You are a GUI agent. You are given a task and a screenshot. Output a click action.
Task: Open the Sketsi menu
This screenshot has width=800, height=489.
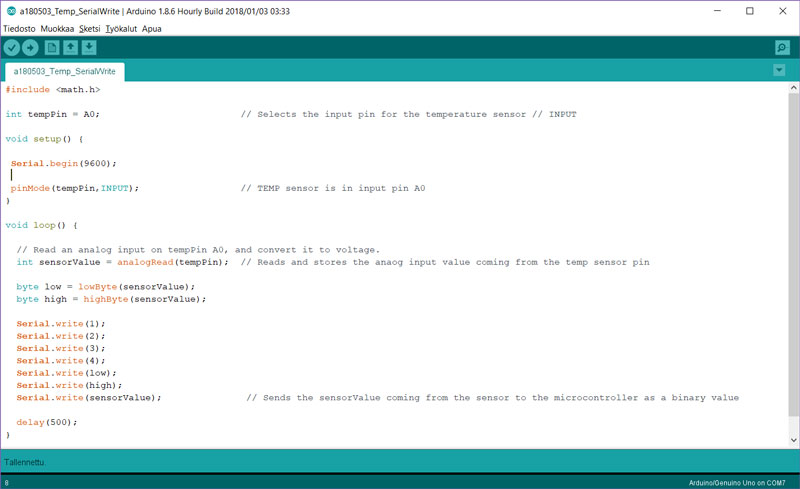(90, 29)
